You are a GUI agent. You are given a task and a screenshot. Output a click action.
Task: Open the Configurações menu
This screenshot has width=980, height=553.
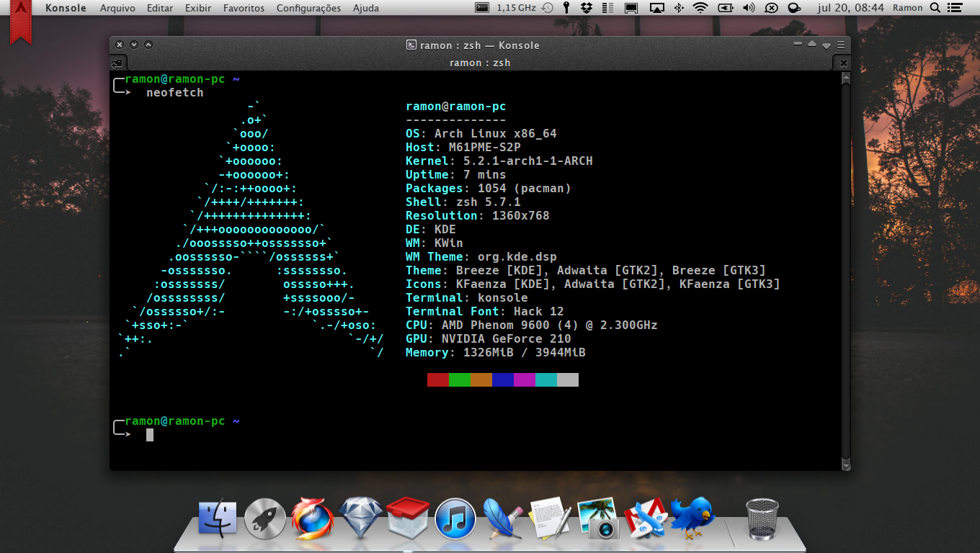click(x=308, y=8)
